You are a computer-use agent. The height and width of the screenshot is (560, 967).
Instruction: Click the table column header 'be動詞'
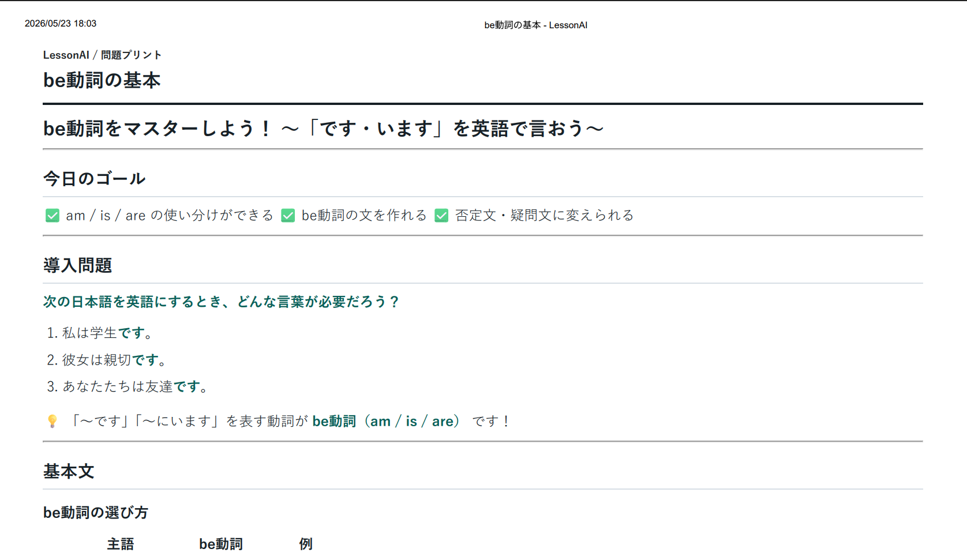(221, 544)
